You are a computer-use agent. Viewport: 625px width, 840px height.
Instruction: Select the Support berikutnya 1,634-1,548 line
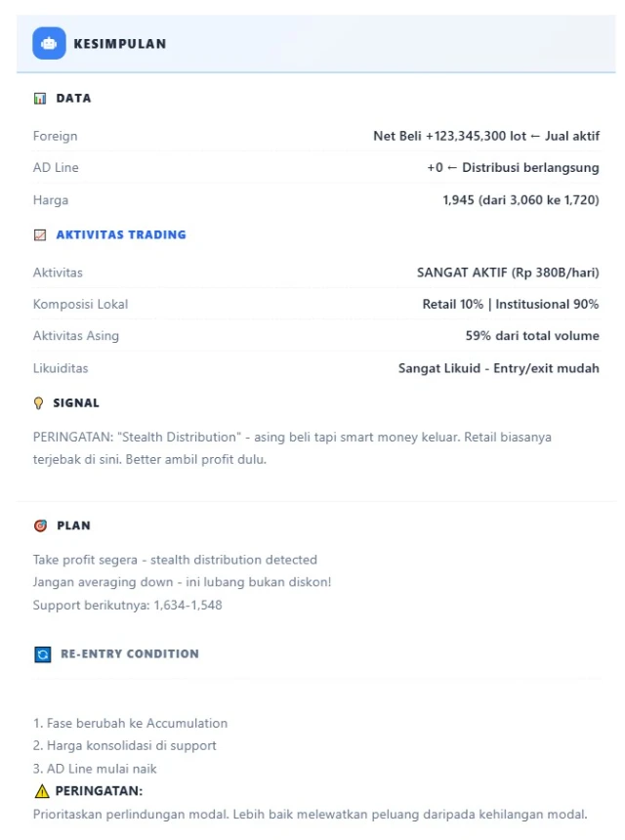click(x=128, y=606)
